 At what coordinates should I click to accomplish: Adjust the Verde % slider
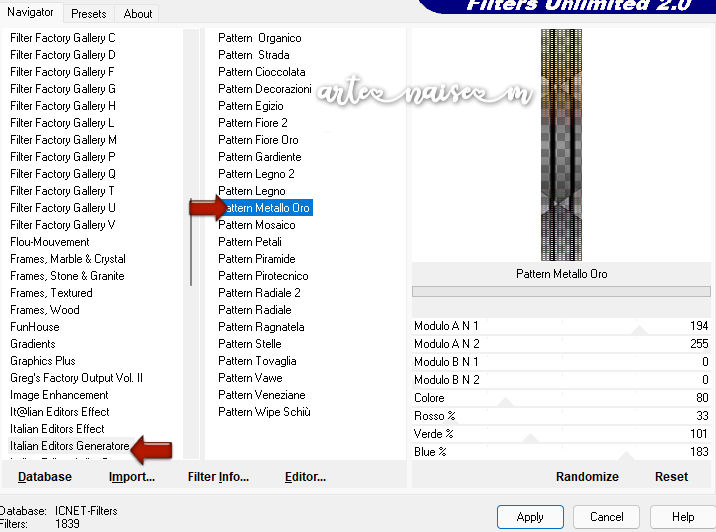point(561,434)
